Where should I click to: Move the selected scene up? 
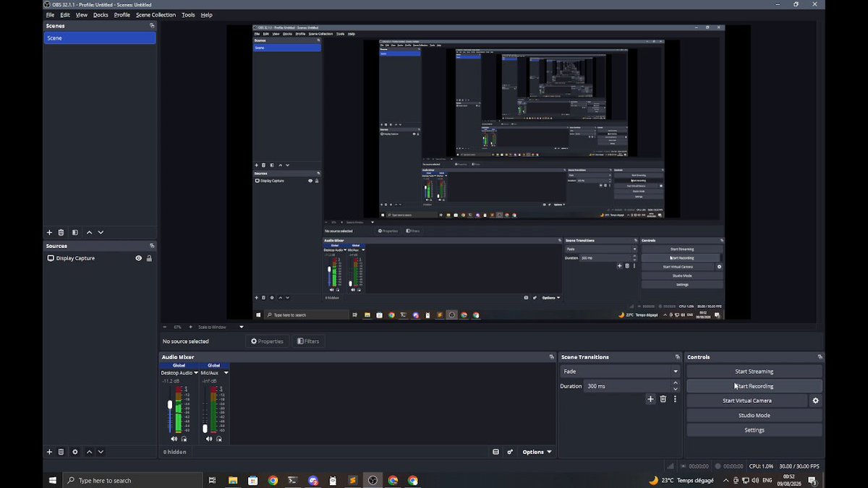[x=89, y=233]
